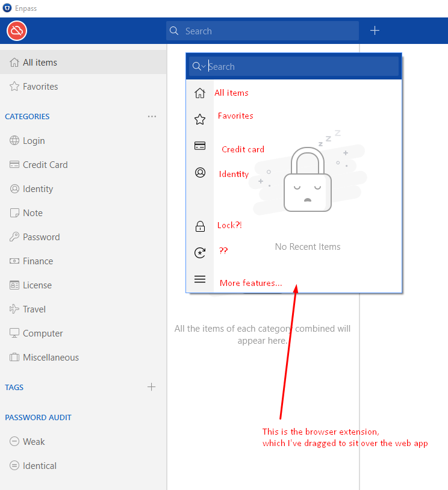This screenshot has width=448, height=490.
Task: Click the extension credit card icon
Action: [200, 146]
